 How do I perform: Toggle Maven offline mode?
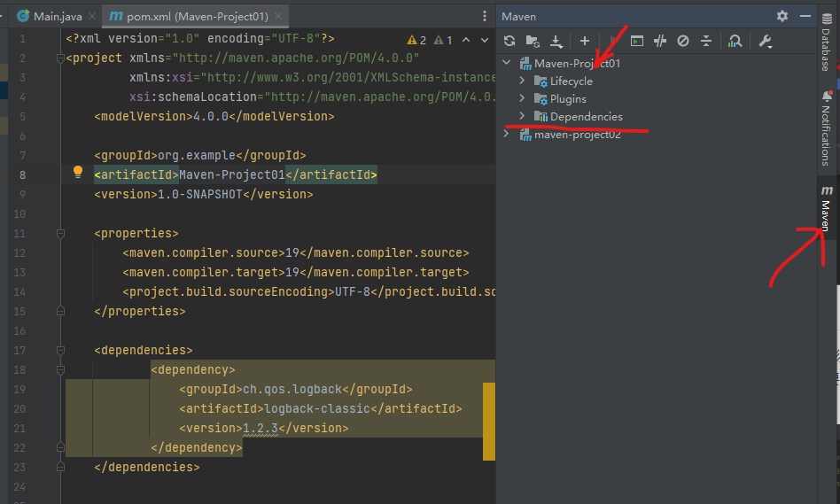pos(660,41)
